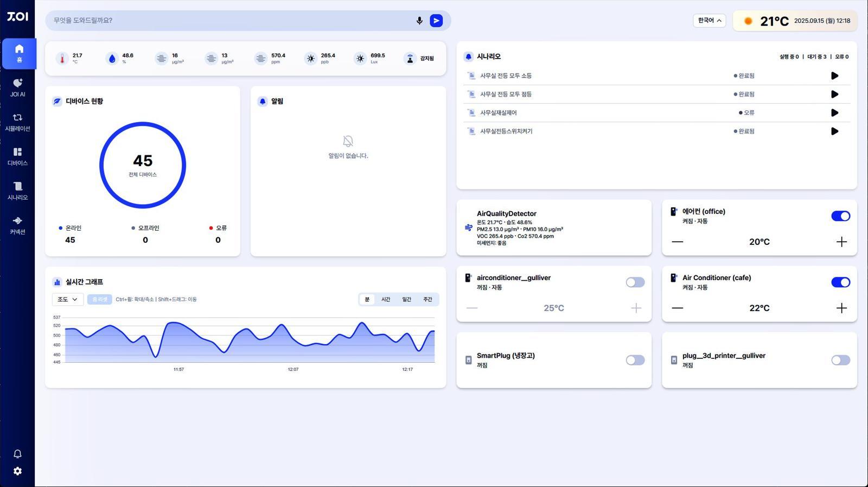
Task: Decrease 에어컨 (office) temperature with minus
Action: pos(677,242)
